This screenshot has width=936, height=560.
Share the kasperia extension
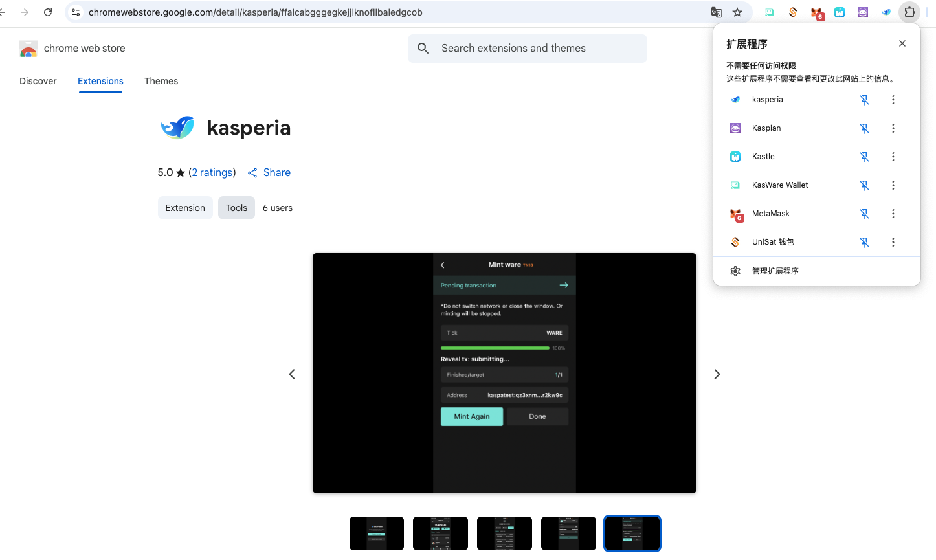(x=269, y=172)
